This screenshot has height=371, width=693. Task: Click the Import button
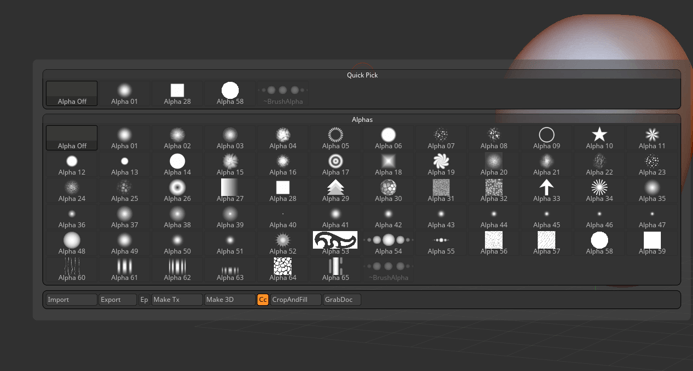(72, 299)
